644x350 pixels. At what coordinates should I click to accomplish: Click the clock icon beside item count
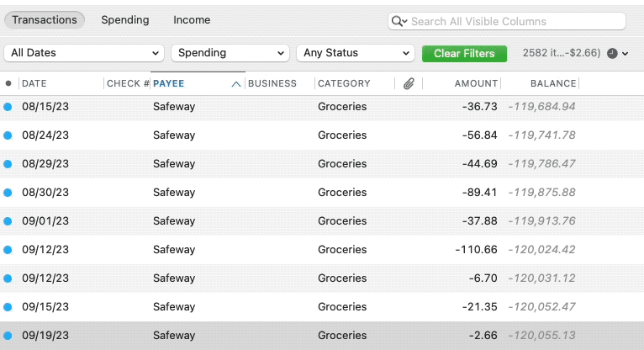pyautogui.click(x=612, y=53)
